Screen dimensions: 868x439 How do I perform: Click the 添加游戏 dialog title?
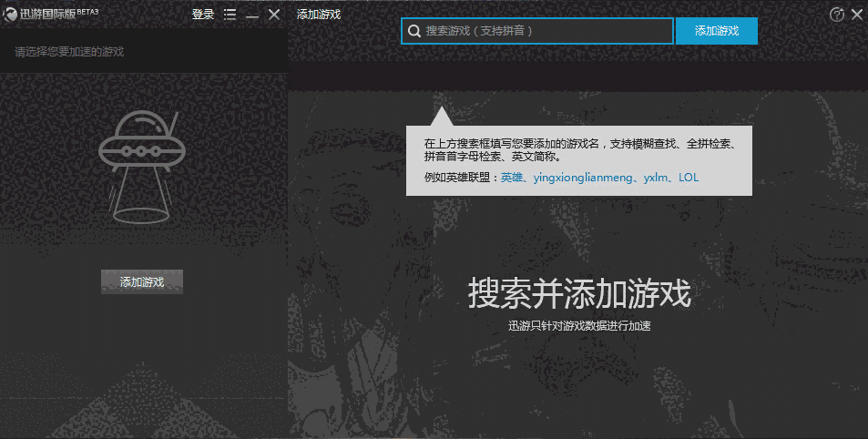pos(318,15)
